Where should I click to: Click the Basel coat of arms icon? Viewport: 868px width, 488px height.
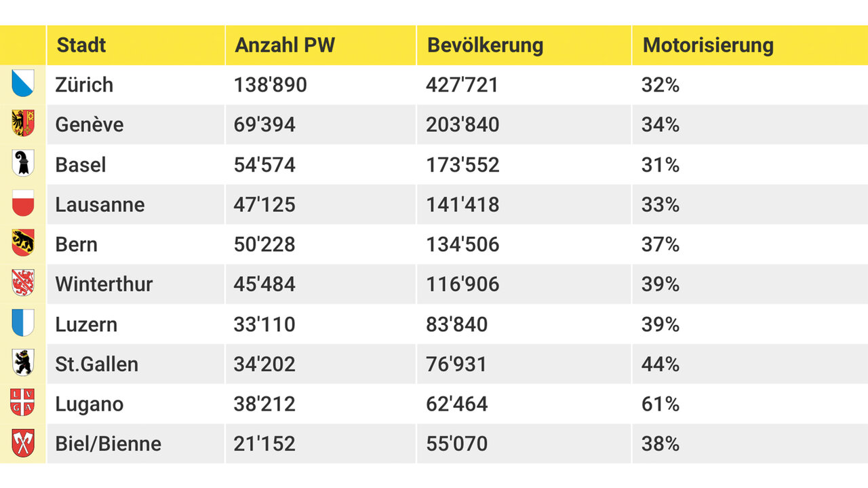22,164
